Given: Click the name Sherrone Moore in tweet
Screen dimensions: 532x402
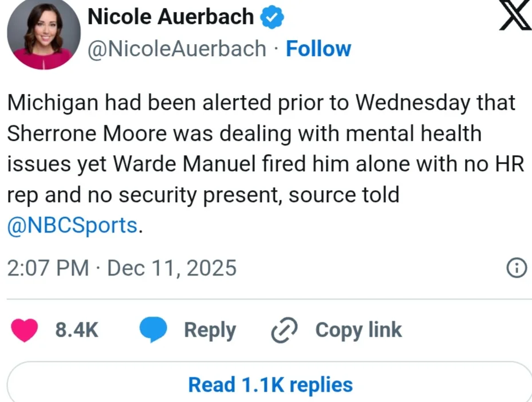Looking at the screenshot, I should (x=84, y=134).
